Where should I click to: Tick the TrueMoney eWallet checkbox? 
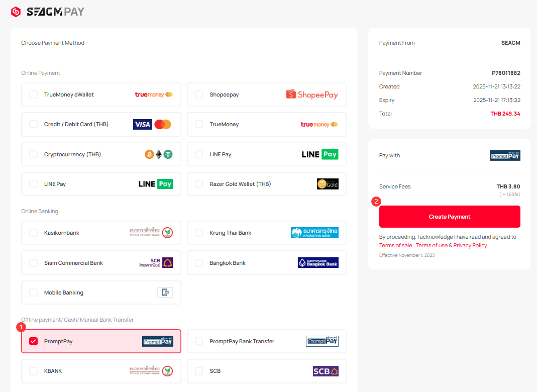34,94
